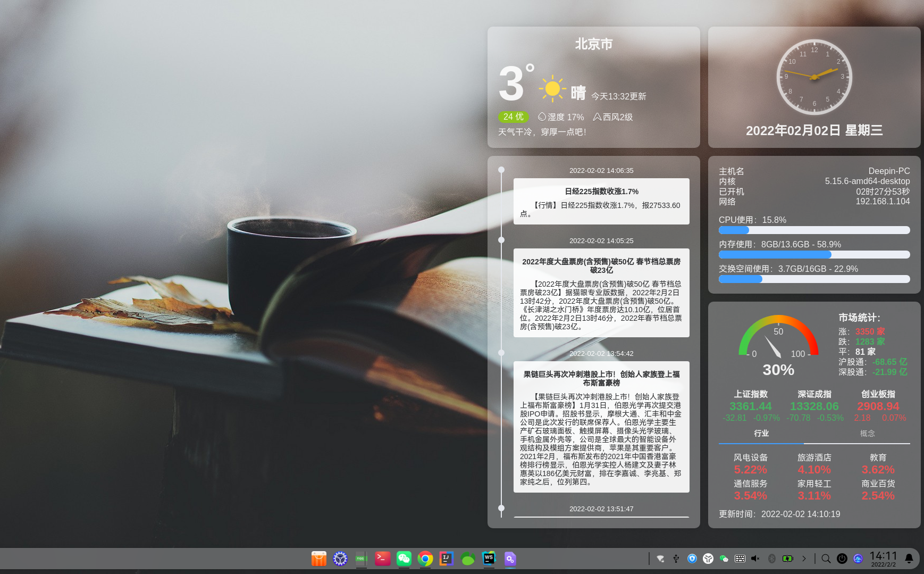Click the power button in the taskbar
This screenshot has width=924, height=574.
pos(842,559)
